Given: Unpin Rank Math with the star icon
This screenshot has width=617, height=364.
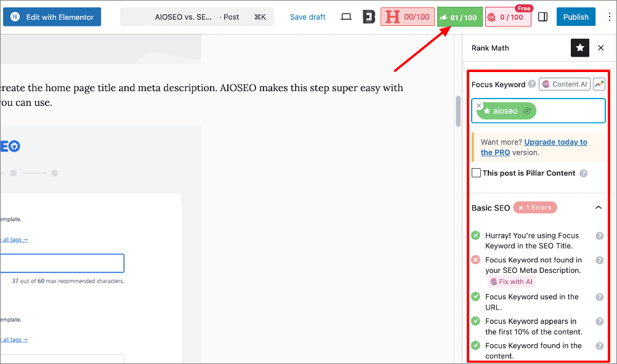Looking at the screenshot, I should (x=580, y=48).
